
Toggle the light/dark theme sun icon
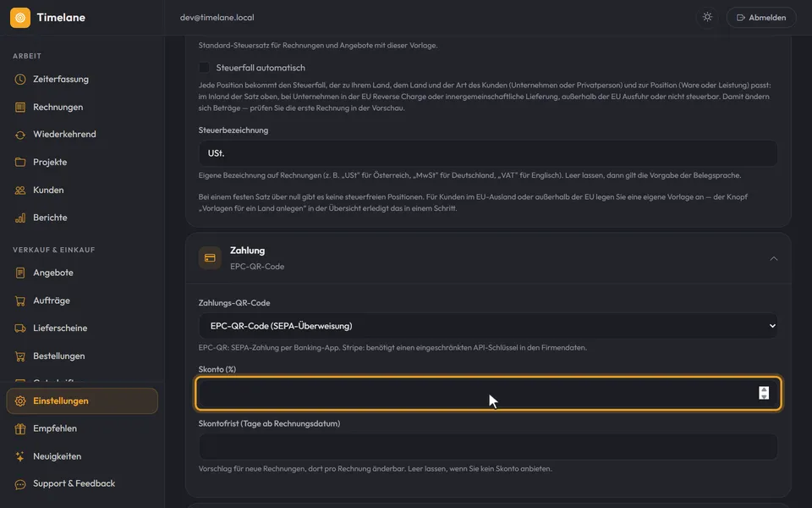click(x=707, y=17)
